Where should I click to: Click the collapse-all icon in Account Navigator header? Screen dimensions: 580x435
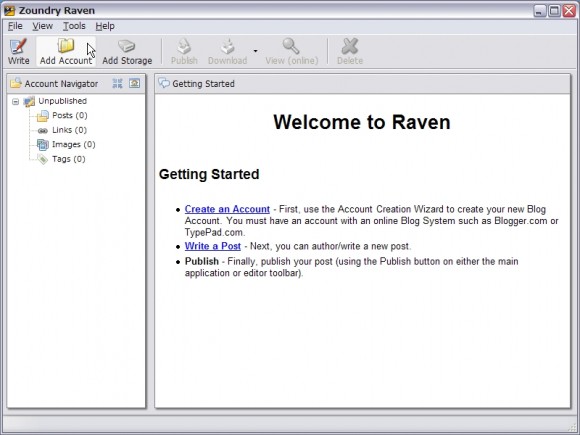(117, 83)
